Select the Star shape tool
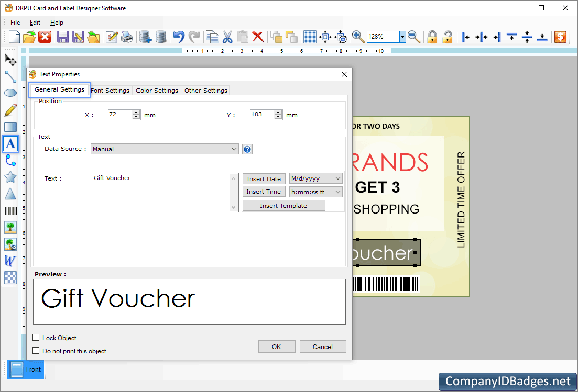The image size is (578, 392). point(10,177)
